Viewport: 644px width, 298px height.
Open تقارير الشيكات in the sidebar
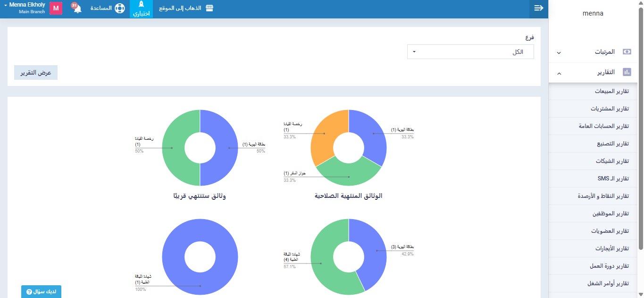point(612,161)
